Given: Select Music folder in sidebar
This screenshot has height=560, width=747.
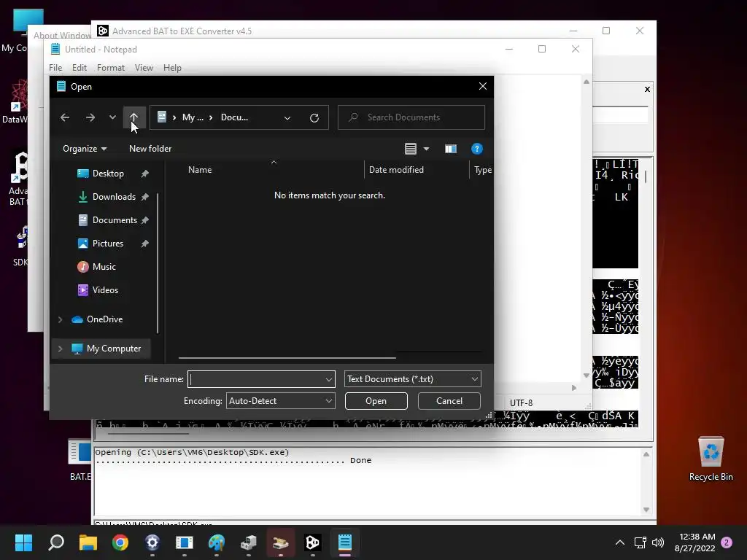Looking at the screenshot, I should coord(104,267).
